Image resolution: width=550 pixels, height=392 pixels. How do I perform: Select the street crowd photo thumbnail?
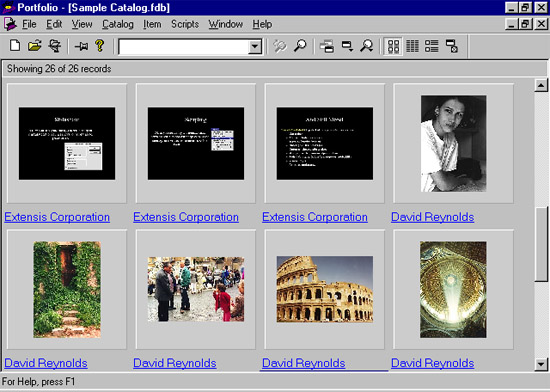tap(196, 289)
